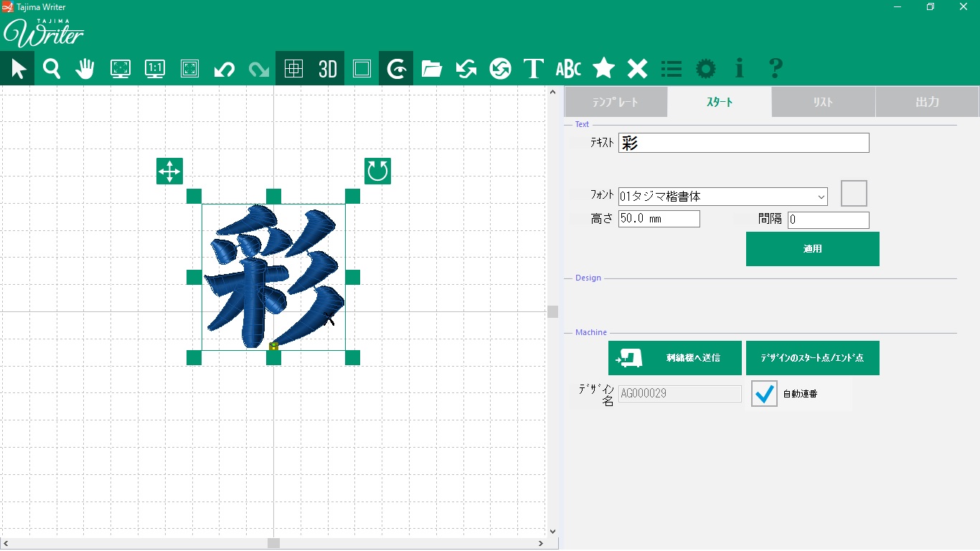980x551 pixels.
Task: Toggle the grid display icon
Action: click(293, 68)
